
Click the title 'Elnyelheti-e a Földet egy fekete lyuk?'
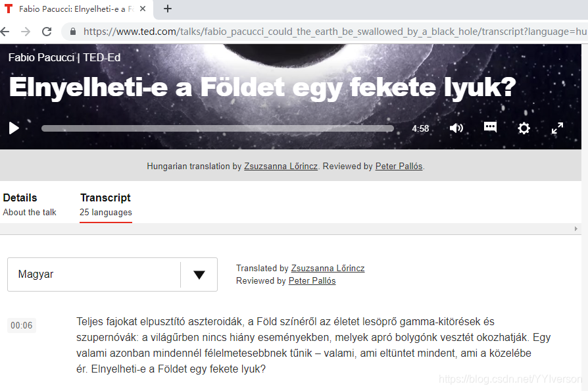[x=262, y=88]
